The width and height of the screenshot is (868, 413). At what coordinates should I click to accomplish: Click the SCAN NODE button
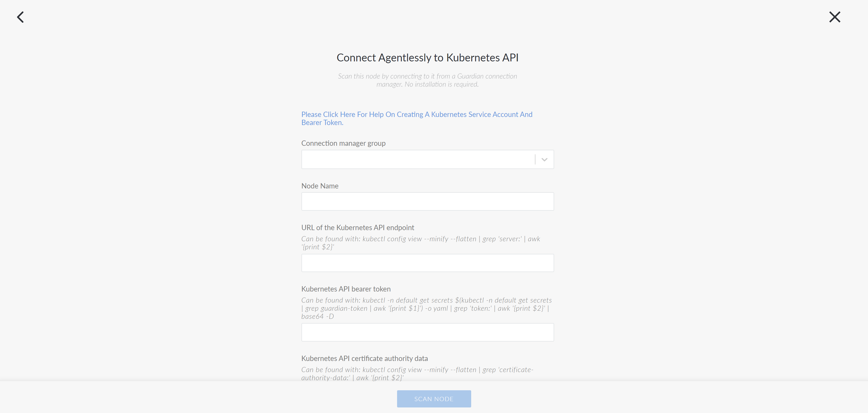[434, 399]
